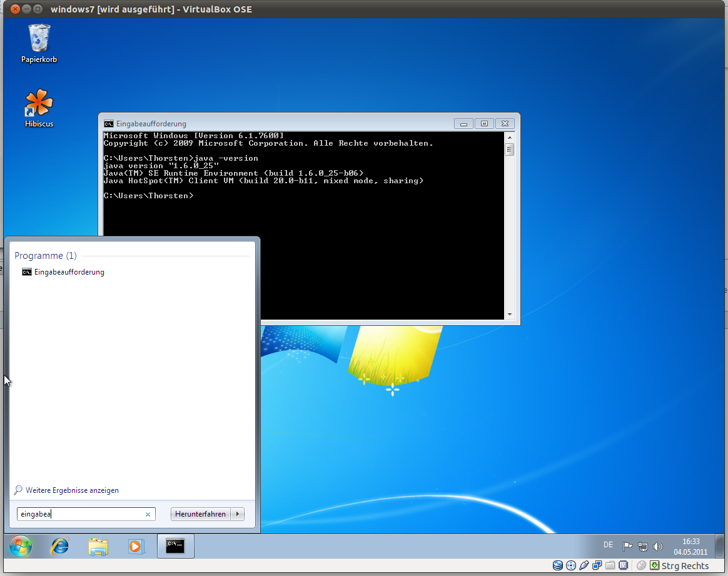Click the command prompt scrollbar thumb

[509, 149]
